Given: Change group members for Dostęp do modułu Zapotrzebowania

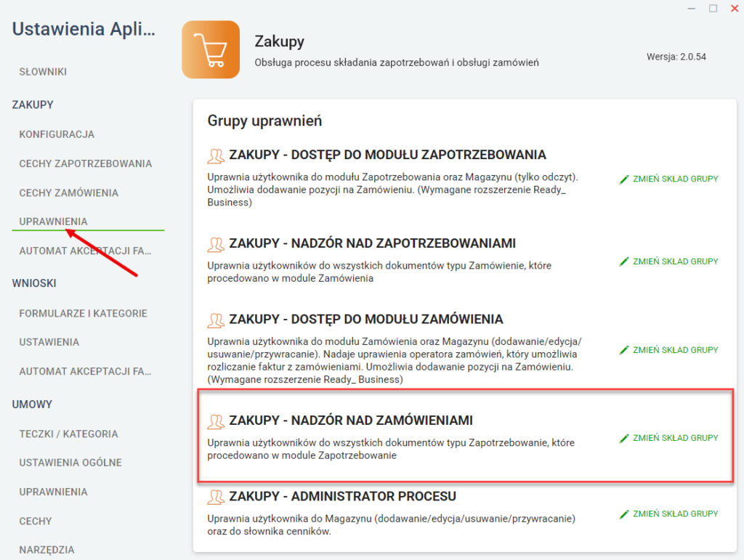Looking at the screenshot, I should (668, 179).
